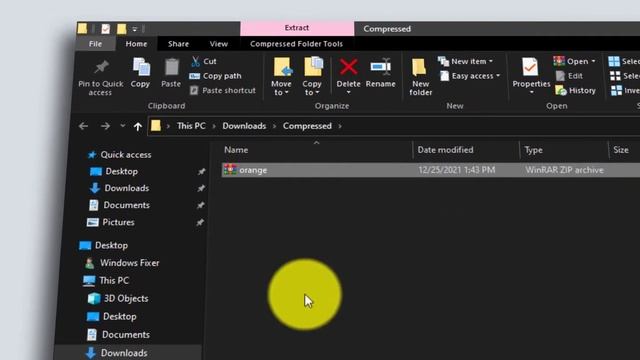Click the red Delete icon

(x=349, y=67)
